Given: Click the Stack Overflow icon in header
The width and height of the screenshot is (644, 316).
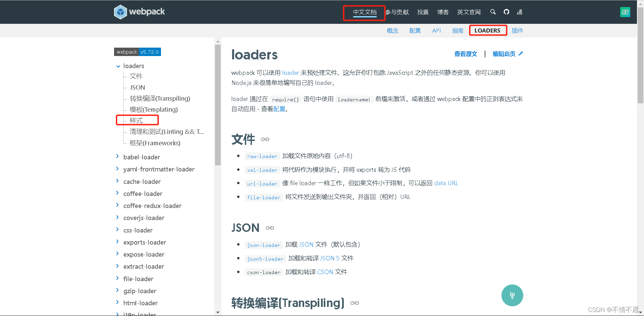Looking at the screenshot, I should click(x=520, y=12).
